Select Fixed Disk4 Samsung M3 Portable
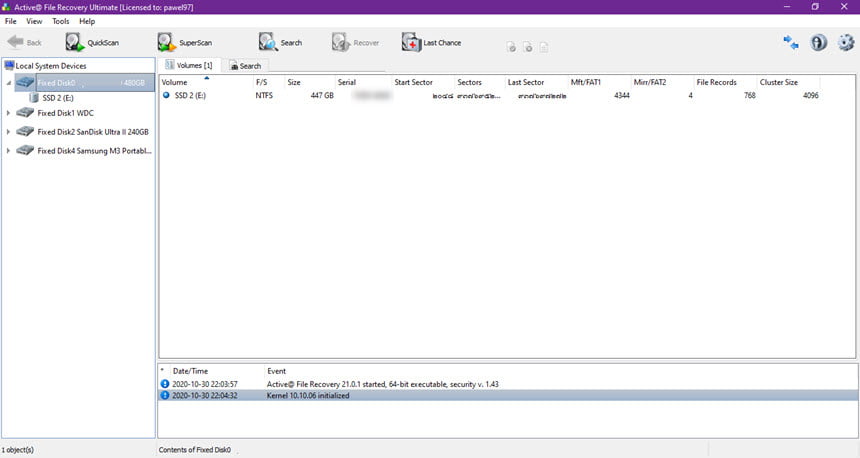The width and height of the screenshot is (860, 458). pos(94,150)
